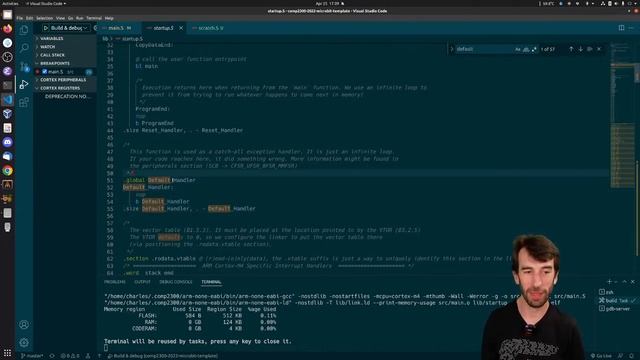Launch Firefox from the Ubuntu dock

pos(7,29)
